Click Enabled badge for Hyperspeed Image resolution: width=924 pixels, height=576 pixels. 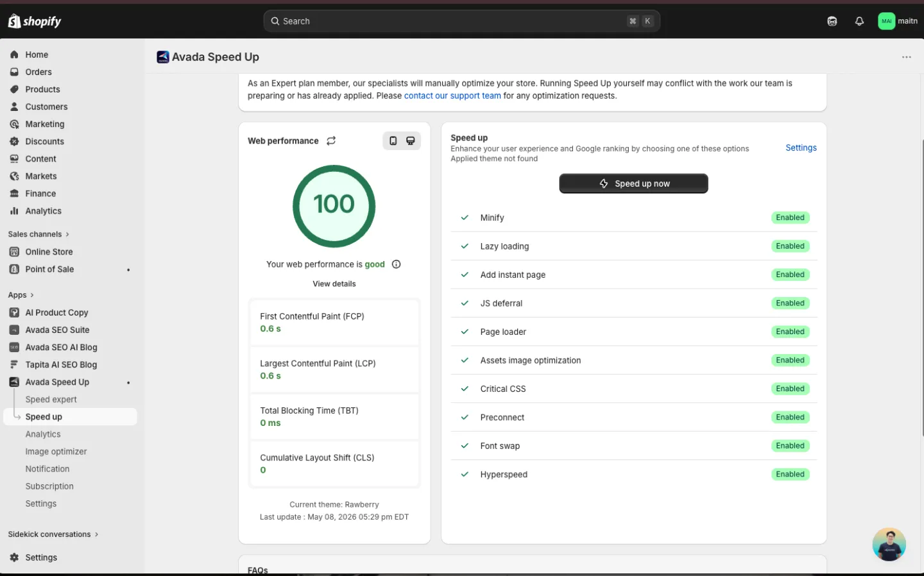click(790, 474)
